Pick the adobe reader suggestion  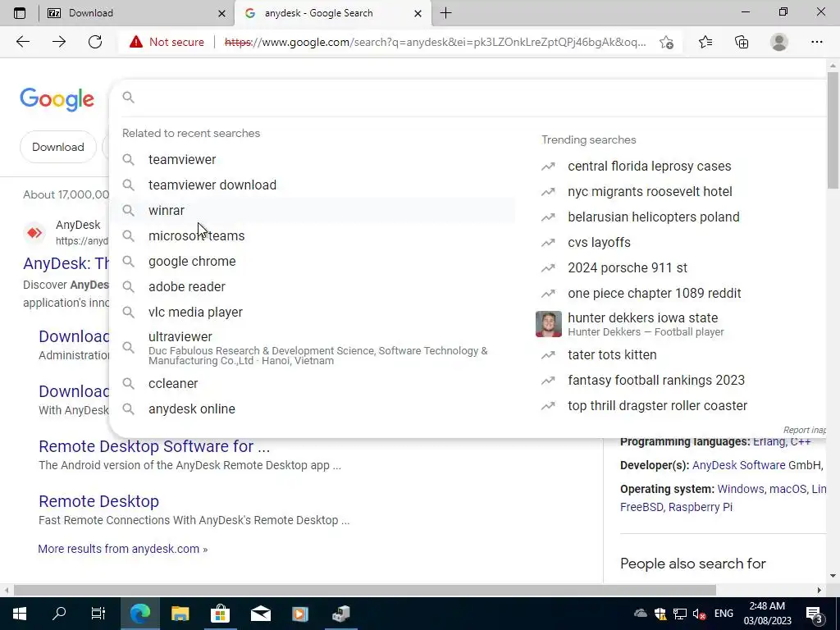tap(314, 286)
